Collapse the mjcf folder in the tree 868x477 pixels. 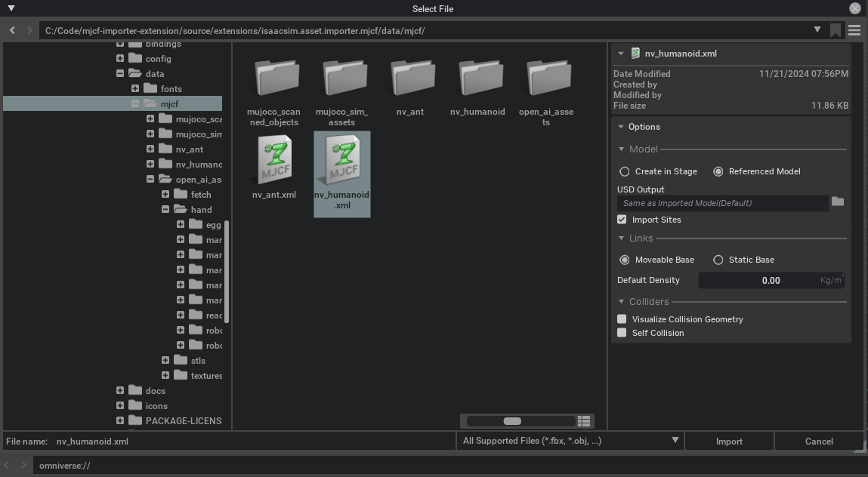135,103
